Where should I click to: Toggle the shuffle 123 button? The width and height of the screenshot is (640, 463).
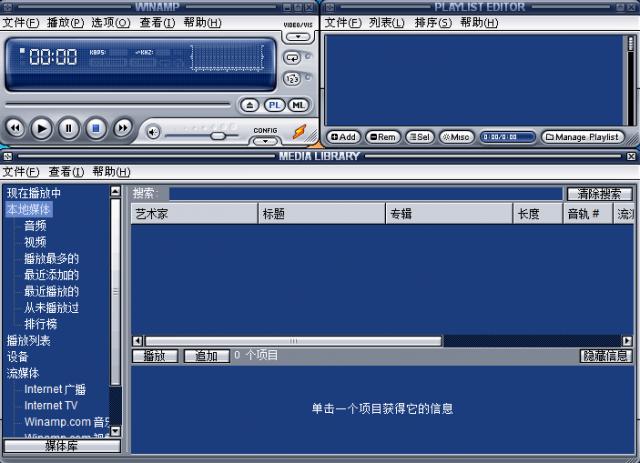(292, 78)
